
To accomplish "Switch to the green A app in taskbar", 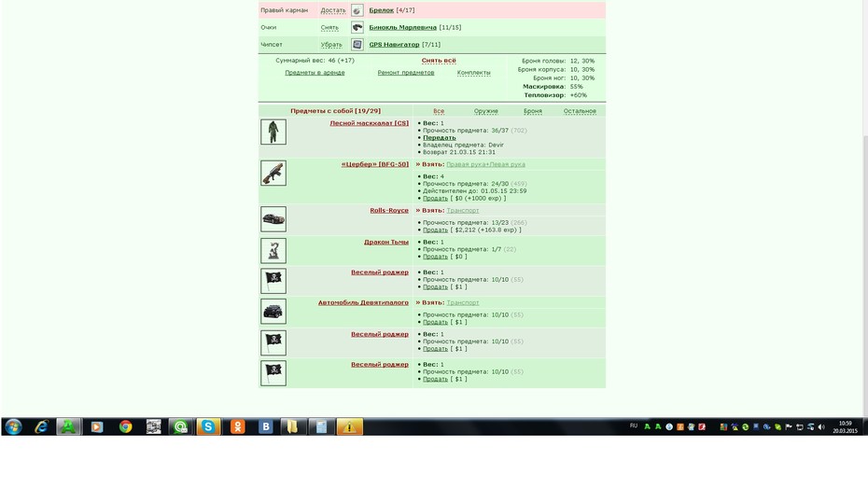I will pos(68,426).
